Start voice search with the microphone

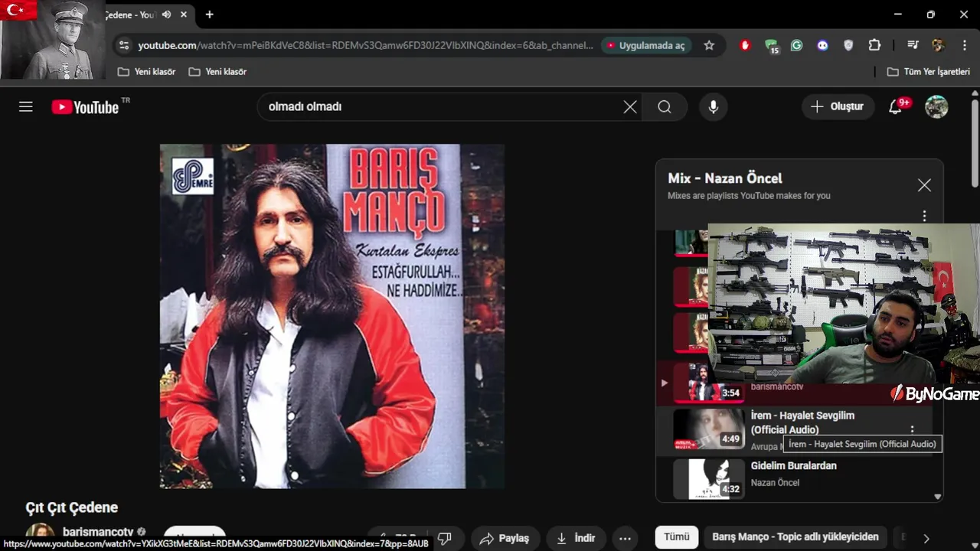[x=714, y=107]
